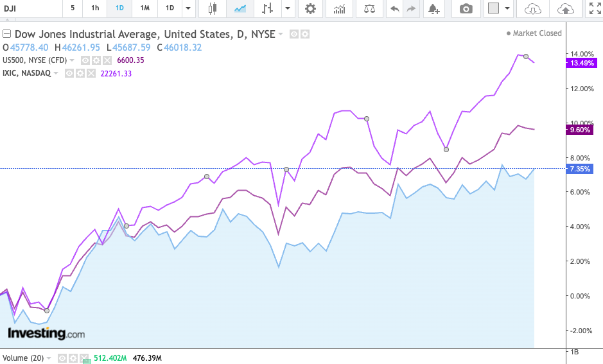This screenshot has height=364, width=603.
Task: Select the candlestick chart style icon
Action: click(x=213, y=8)
